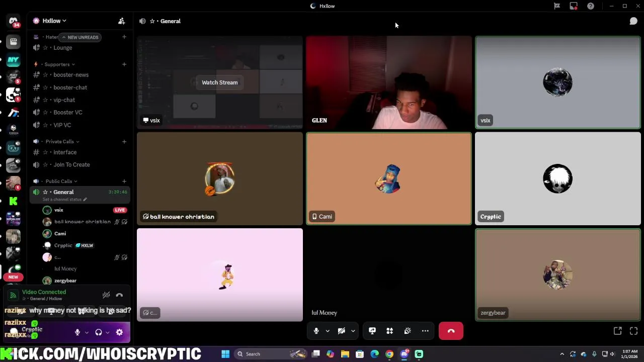The height and width of the screenshot is (362, 644).
Task: Open the Discord inbox flag icon
Action: coord(557,6)
